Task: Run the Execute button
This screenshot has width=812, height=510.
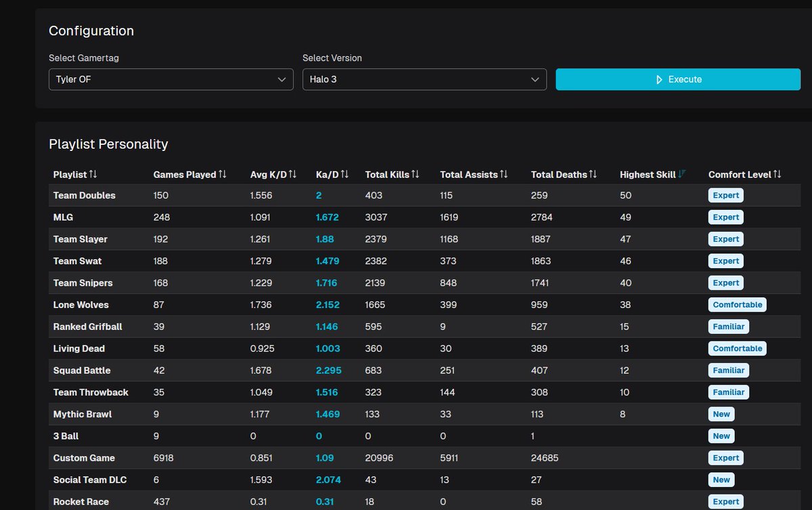Action: click(x=678, y=79)
